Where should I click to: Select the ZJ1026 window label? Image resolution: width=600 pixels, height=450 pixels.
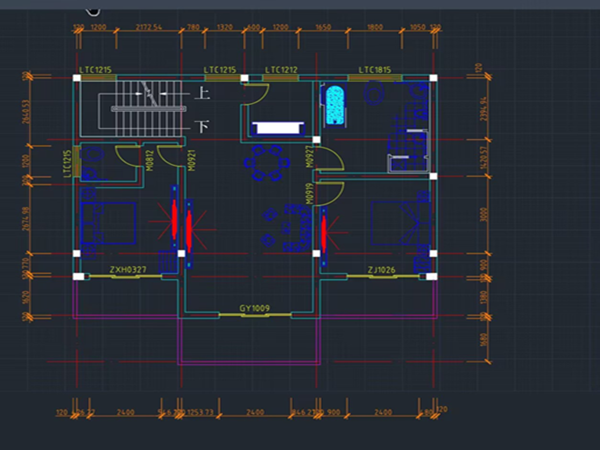point(383,270)
